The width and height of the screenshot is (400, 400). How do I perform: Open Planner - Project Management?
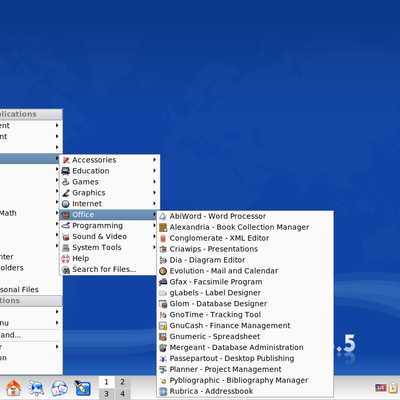tap(245, 369)
